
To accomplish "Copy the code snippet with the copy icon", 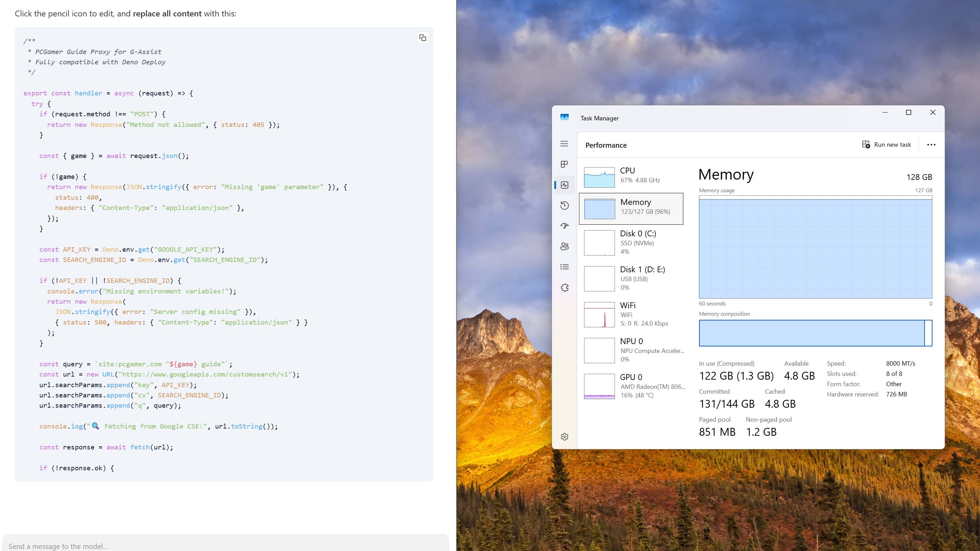I will pyautogui.click(x=422, y=38).
